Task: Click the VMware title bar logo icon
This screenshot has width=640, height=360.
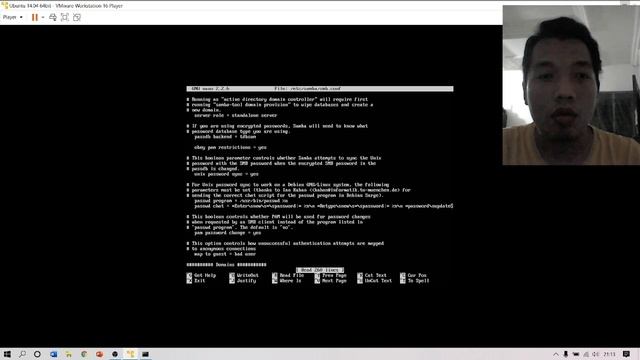Action: 4,6
